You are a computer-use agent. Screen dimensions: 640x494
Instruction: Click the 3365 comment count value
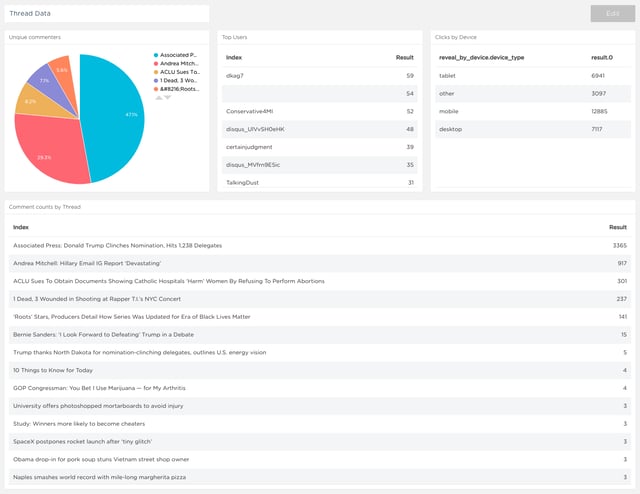(620, 245)
